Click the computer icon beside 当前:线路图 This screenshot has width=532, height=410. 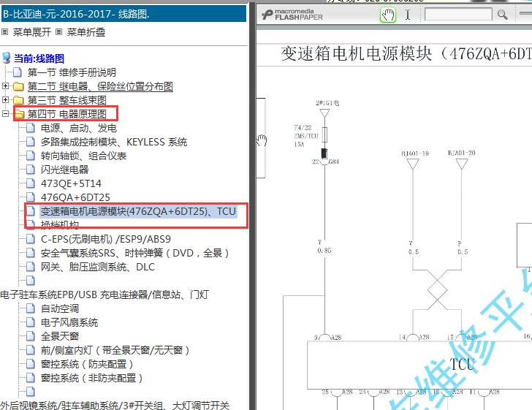pyautogui.click(x=7, y=58)
